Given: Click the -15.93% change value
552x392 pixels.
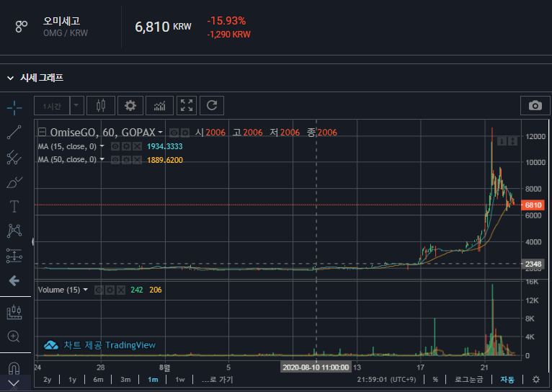Looking at the screenshot, I should point(226,21).
